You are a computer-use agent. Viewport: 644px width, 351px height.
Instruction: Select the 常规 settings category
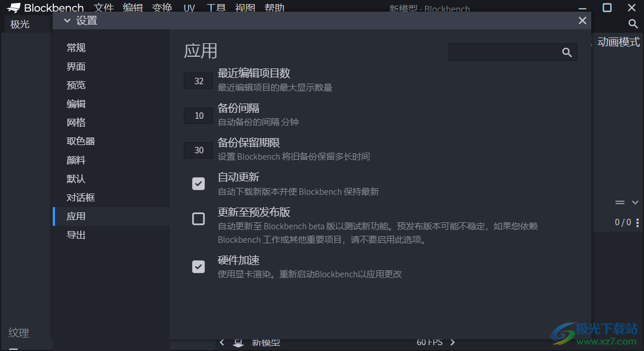coord(111,47)
